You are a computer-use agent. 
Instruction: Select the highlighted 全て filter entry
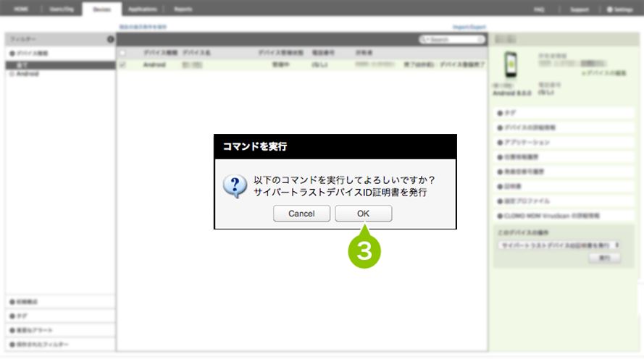[x=60, y=65]
